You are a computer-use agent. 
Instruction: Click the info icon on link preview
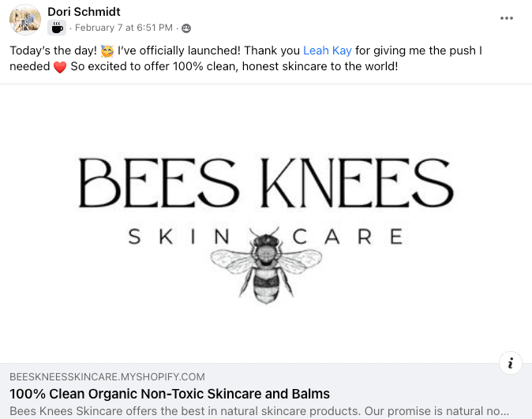click(x=511, y=363)
